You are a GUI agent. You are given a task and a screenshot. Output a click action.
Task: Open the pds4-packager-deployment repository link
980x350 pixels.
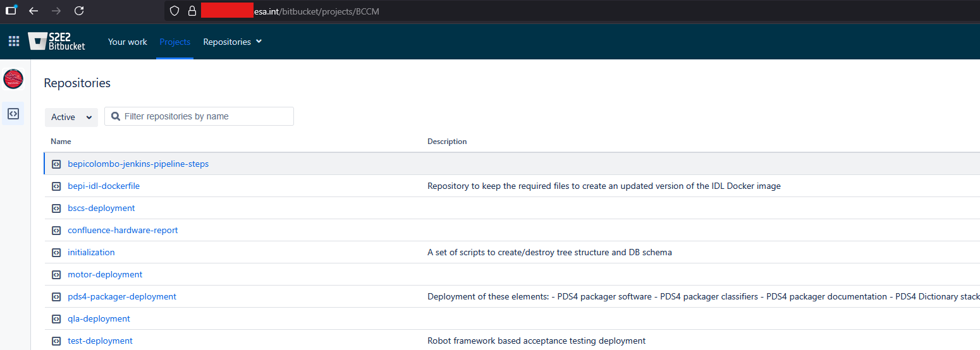[x=122, y=297]
